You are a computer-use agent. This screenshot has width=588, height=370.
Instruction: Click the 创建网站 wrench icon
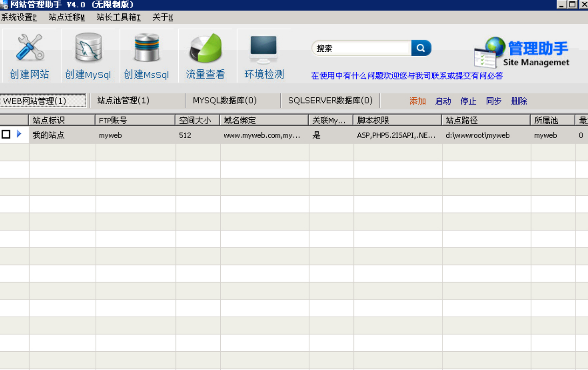pyautogui.click(x=29, y=48)
